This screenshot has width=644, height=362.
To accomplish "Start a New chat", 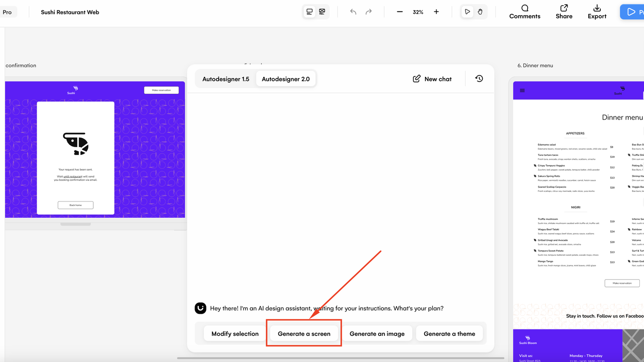I will point(432,79).
